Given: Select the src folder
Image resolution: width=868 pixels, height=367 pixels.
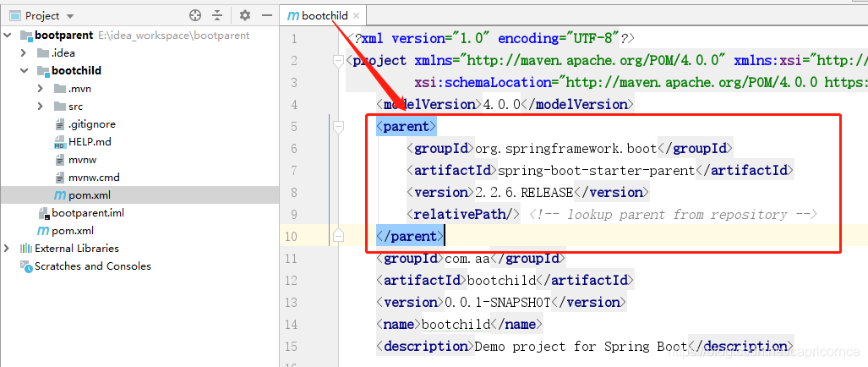Looking at the screenshot, I should pos(76,107).
